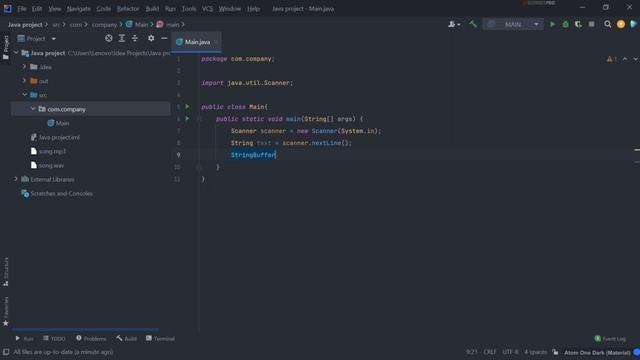Select song.wav file in tree
Image resolution: width=640 pixels, height=360 pixels.
pos(47,165)
